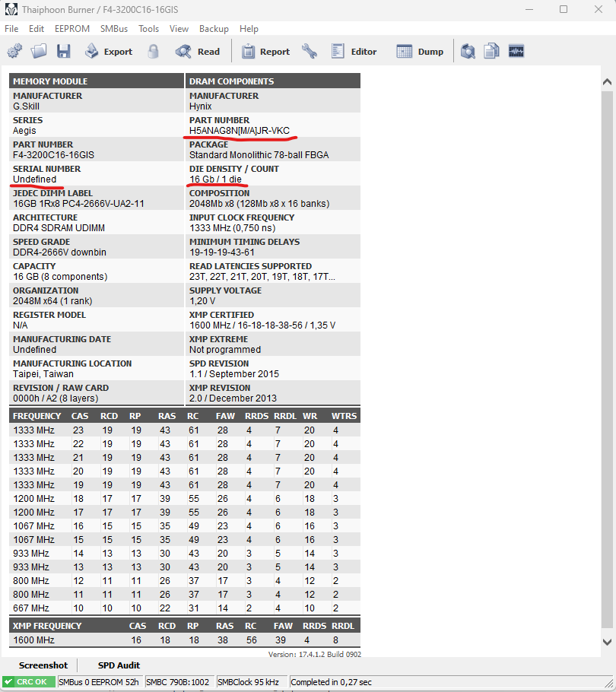Click minimum timing delays 19-19-19-43-61
This screenshot has width=616, height=692.
[221, 252]
